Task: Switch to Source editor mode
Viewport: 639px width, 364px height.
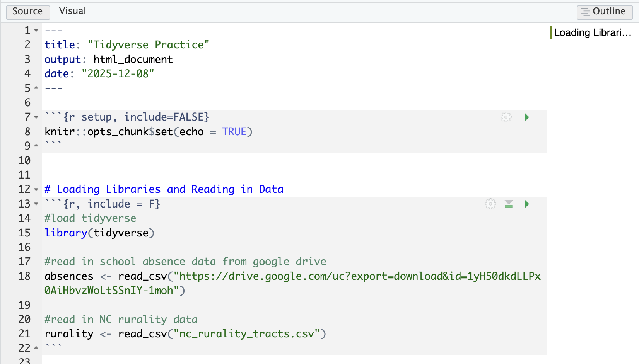Action: pos(27,12)
